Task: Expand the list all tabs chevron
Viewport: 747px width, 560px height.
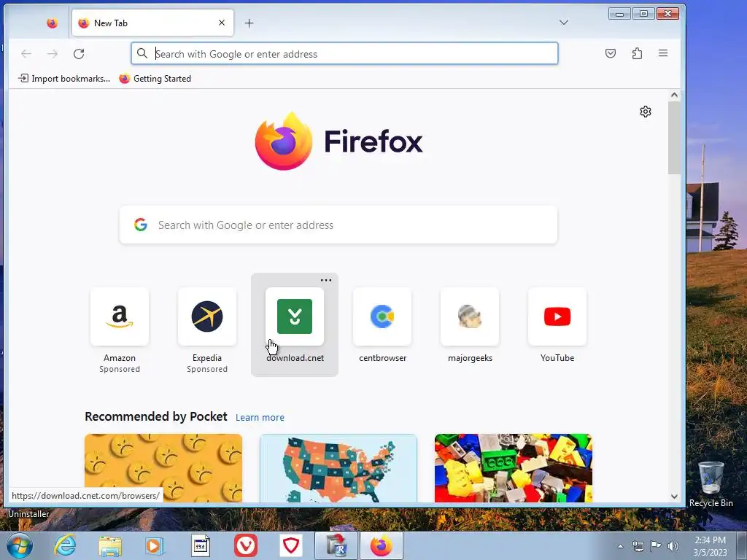Action: (564, 23)
